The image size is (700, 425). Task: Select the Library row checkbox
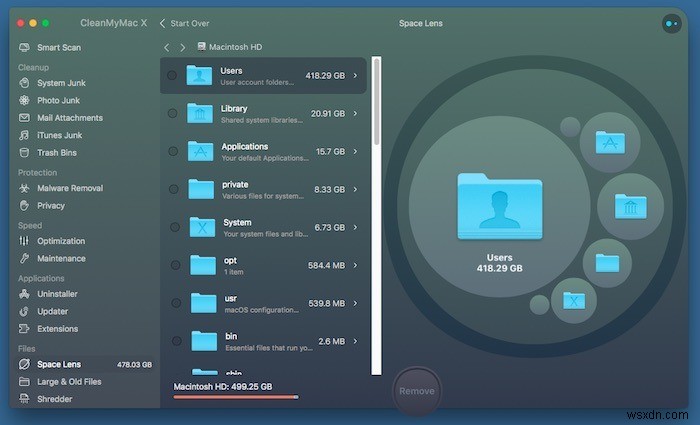172,113
